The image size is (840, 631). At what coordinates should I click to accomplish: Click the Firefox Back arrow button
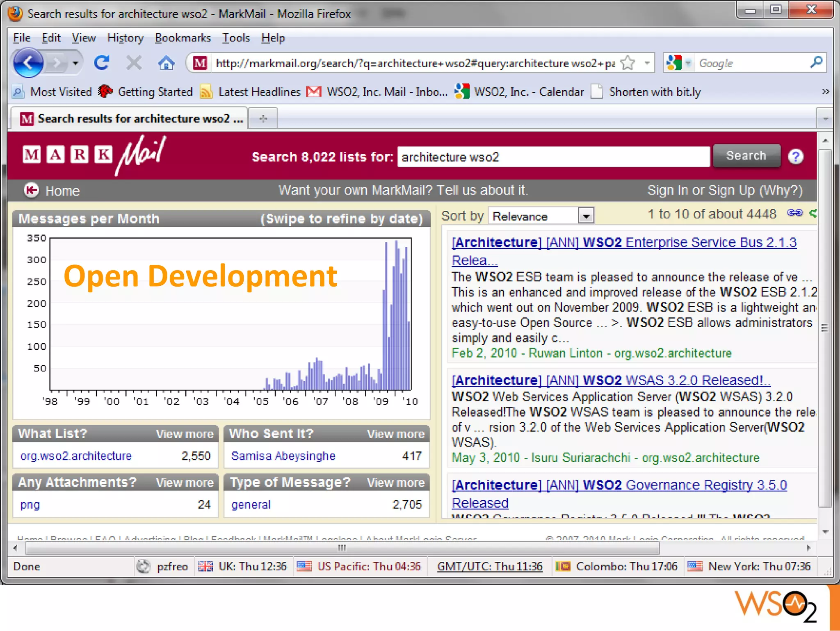[28, 63]
